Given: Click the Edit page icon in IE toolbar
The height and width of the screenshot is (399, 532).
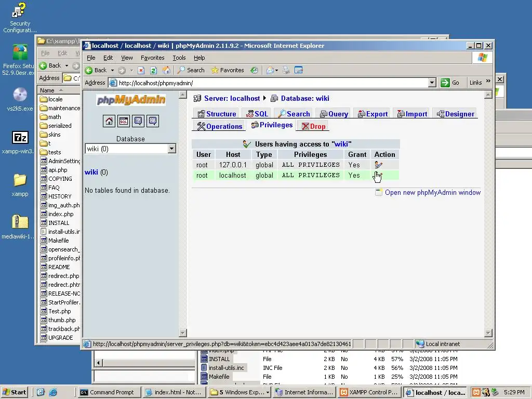Looking at the screenshot, I should pyautogui.click(x=299, y=70).
